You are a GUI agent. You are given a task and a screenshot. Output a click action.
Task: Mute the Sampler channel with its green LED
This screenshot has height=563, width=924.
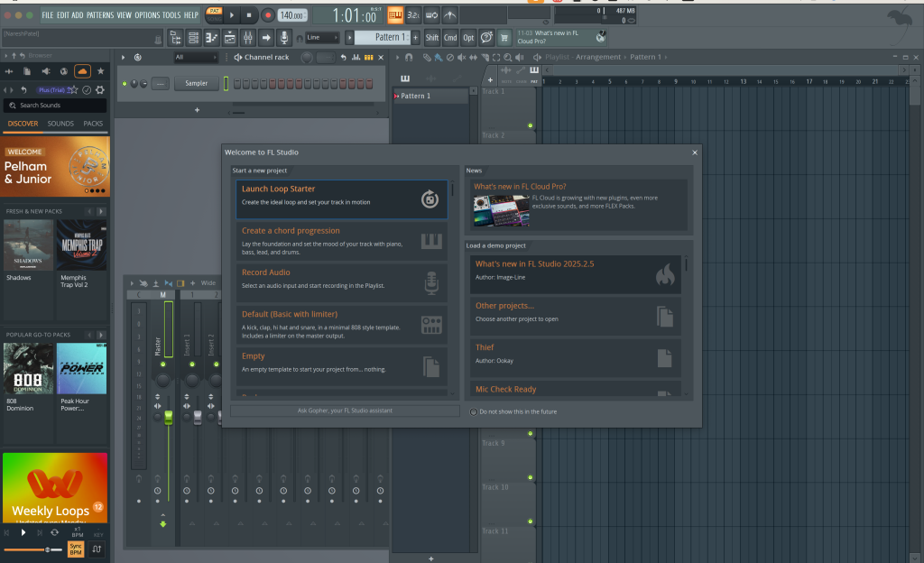coord(125,84)
